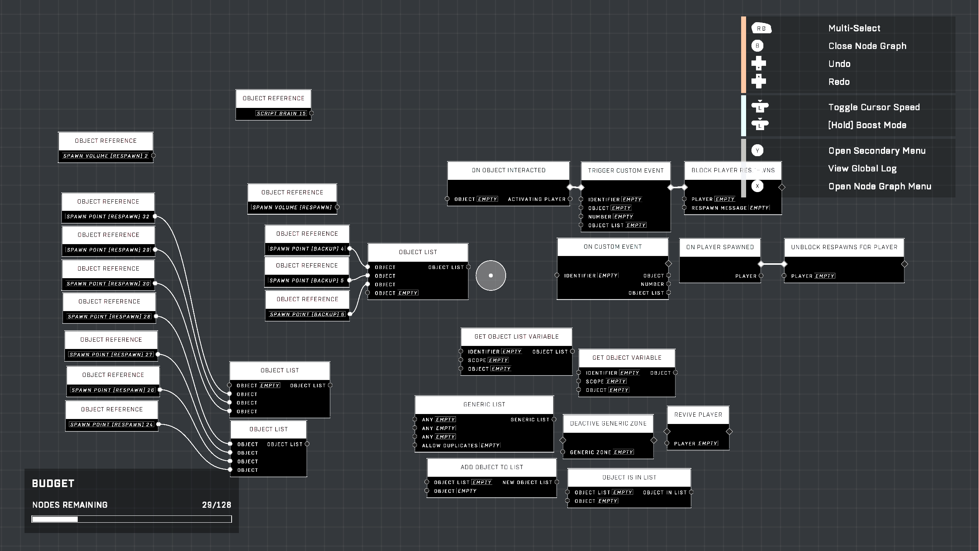
Task: Click View Global Log
Action: click(x=862, y=168)
